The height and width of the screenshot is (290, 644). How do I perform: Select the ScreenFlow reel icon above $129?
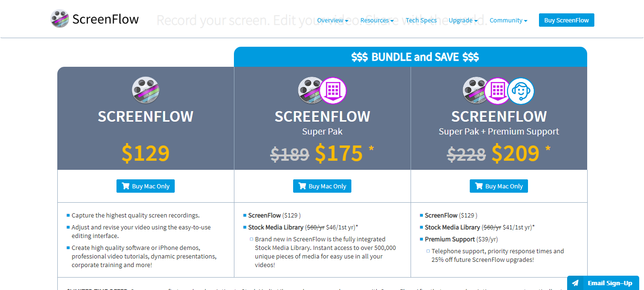click(145, 90)
